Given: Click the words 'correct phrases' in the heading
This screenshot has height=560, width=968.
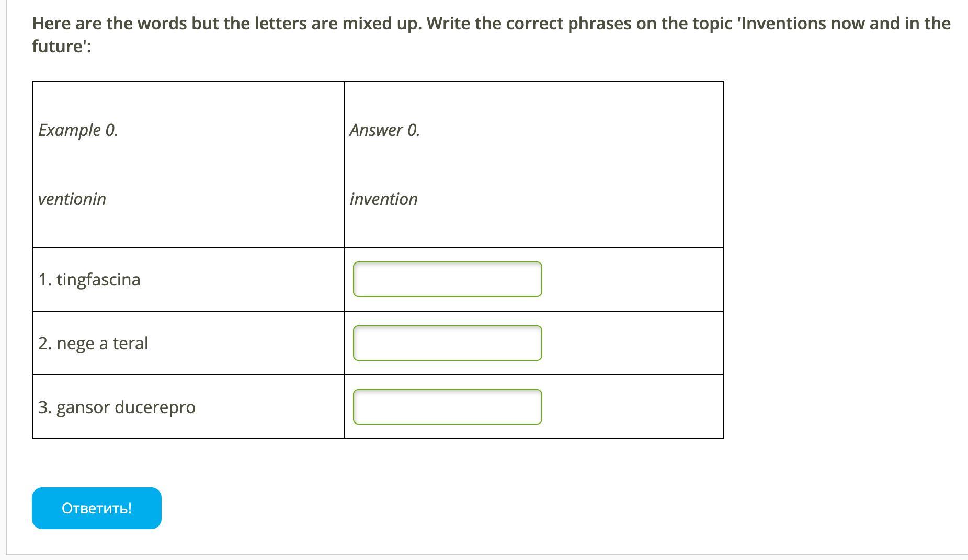Looking at the screenshot, I should pyautogui.click(x=568, y=24).
